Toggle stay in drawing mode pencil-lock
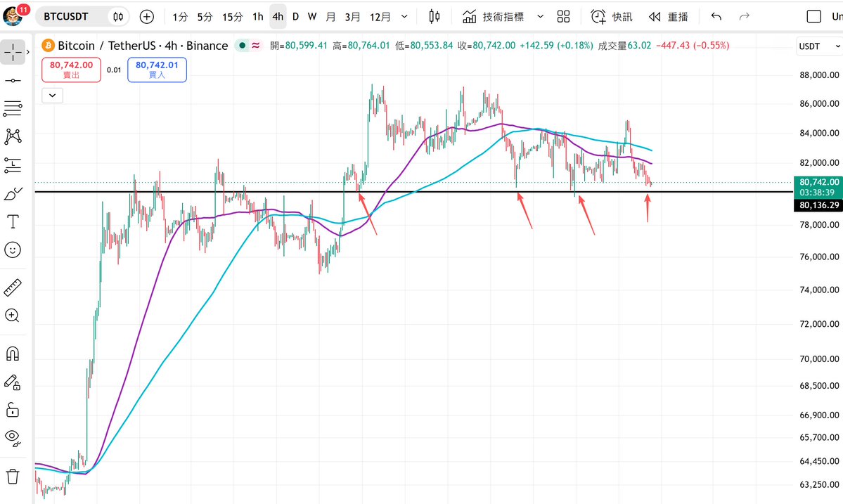The height and width of the screenshot is (504, 843). coord(13,382)
